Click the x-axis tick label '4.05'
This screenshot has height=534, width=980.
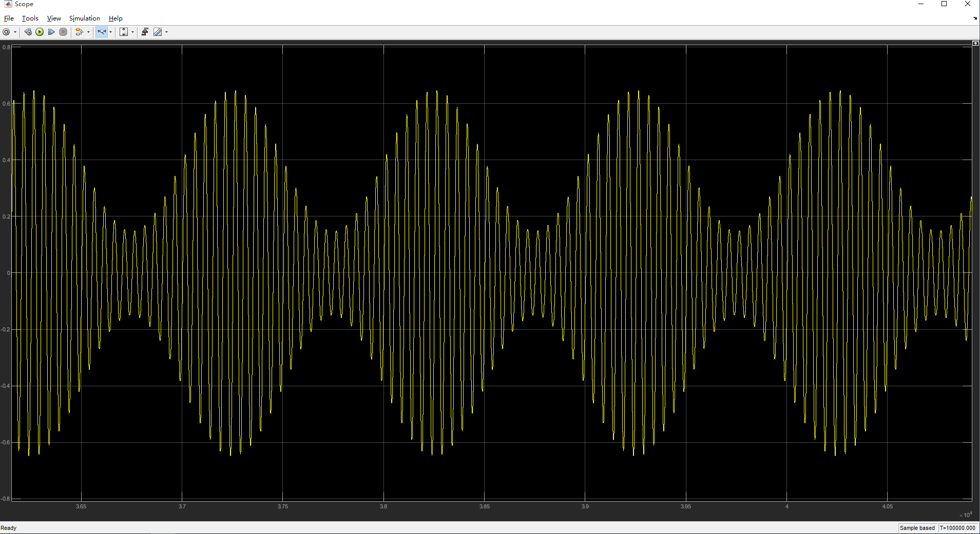point(887,506)
